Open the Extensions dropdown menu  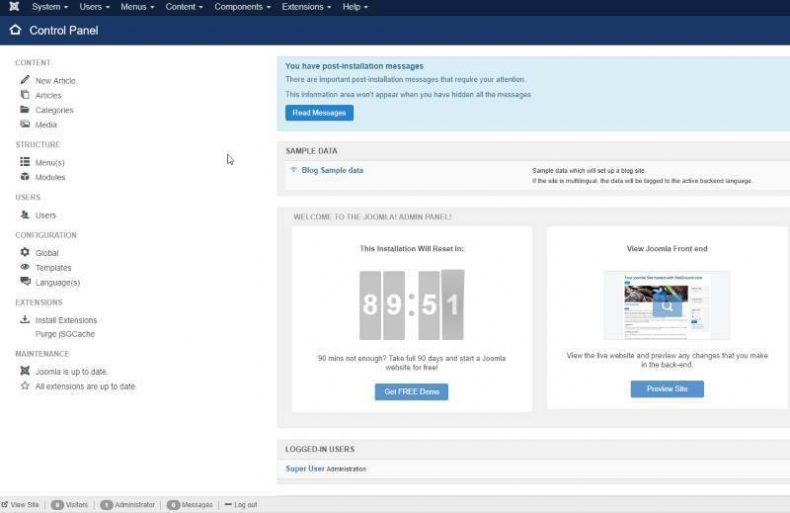306,7
